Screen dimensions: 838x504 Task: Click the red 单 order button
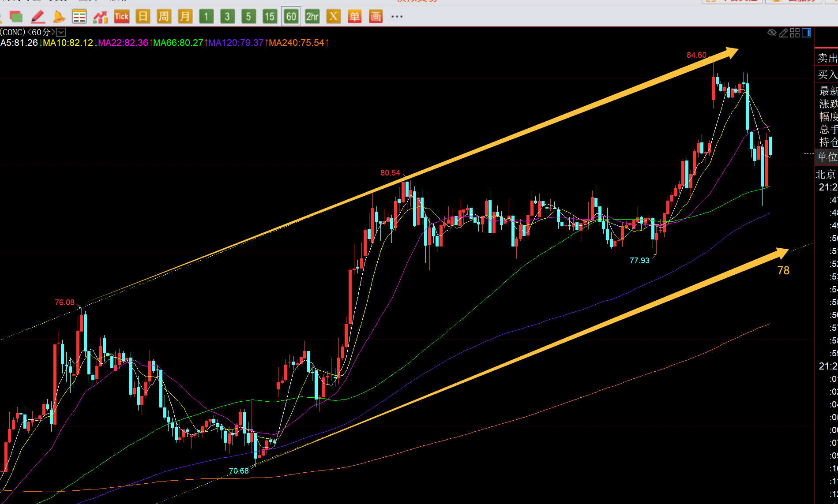[x=354, y=17]
